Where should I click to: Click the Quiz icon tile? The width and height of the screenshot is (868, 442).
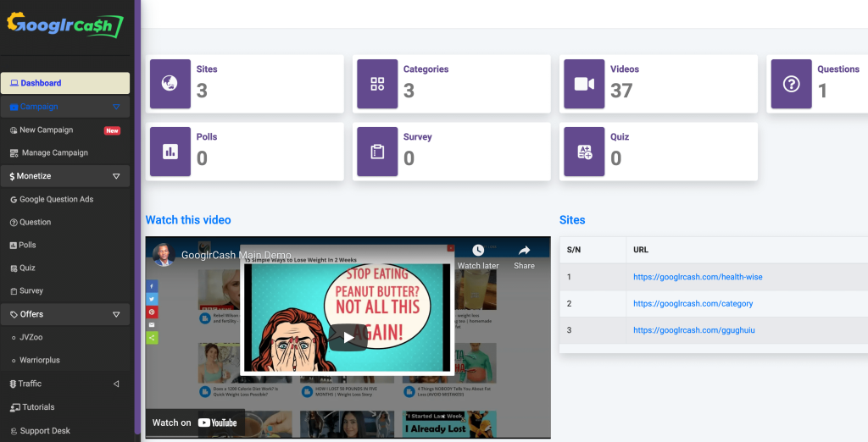(584, 152)
